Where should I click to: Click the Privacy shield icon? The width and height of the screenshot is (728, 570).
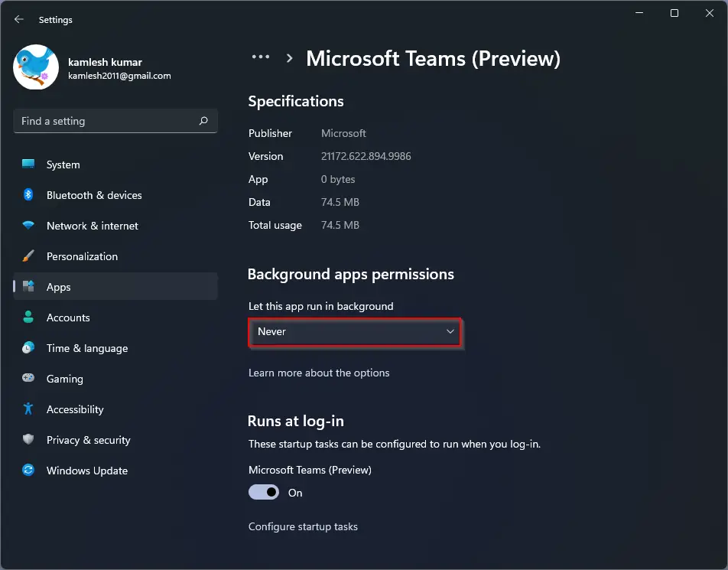point(28,439)
